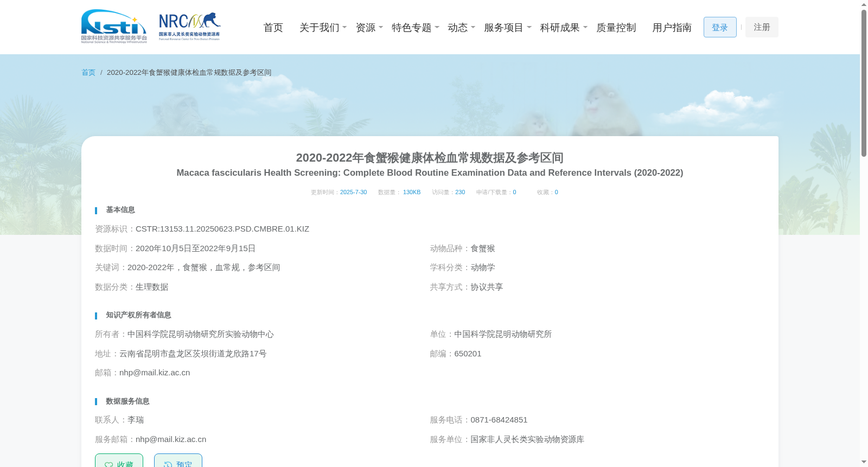Open the NRC primate resource logo

pos(190,27)
